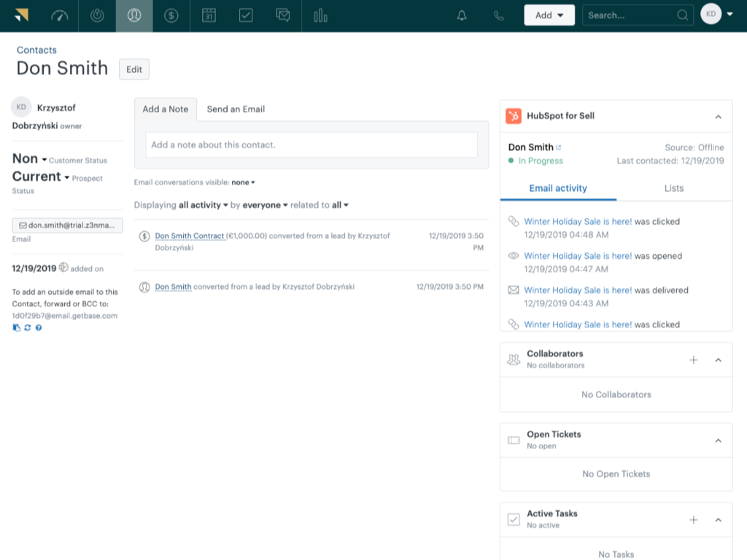This screenshot has height=560, width=747.
Task: Collapse the Collaborators panel
Action: (717, 359)
